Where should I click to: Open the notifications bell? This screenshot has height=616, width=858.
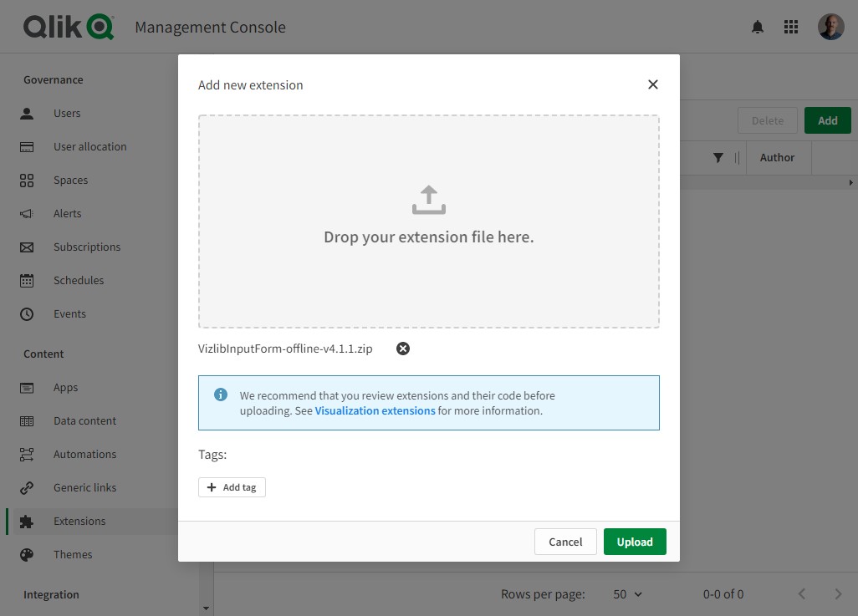[x=758, y=27]
